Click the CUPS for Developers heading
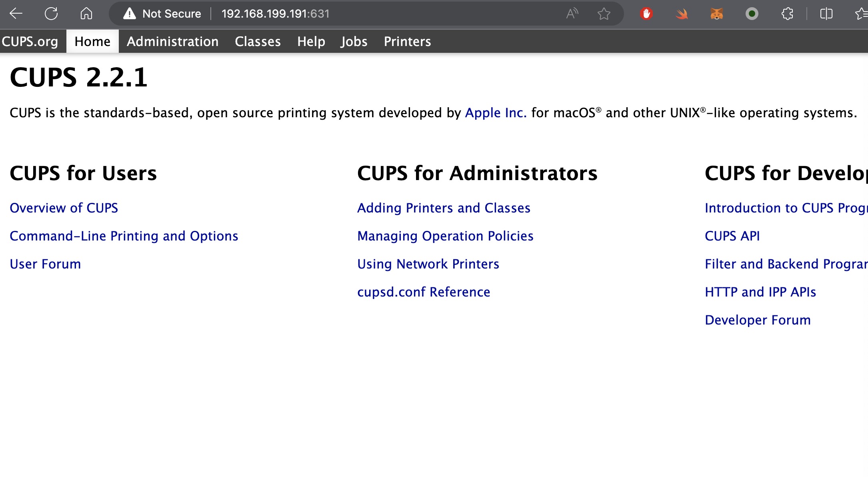868x477 pixels. click(x=786, y=173)
